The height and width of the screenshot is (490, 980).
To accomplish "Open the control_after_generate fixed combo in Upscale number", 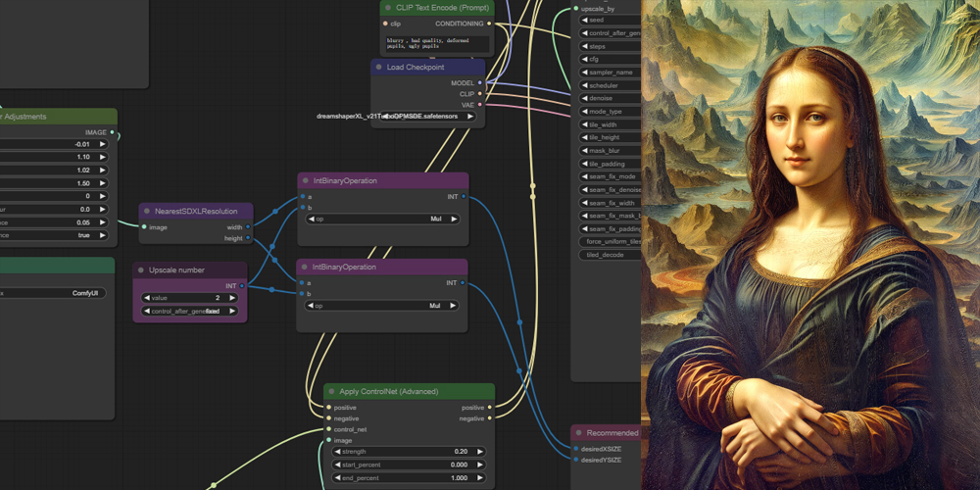I will pyautogui.click(x=189, y=312).
